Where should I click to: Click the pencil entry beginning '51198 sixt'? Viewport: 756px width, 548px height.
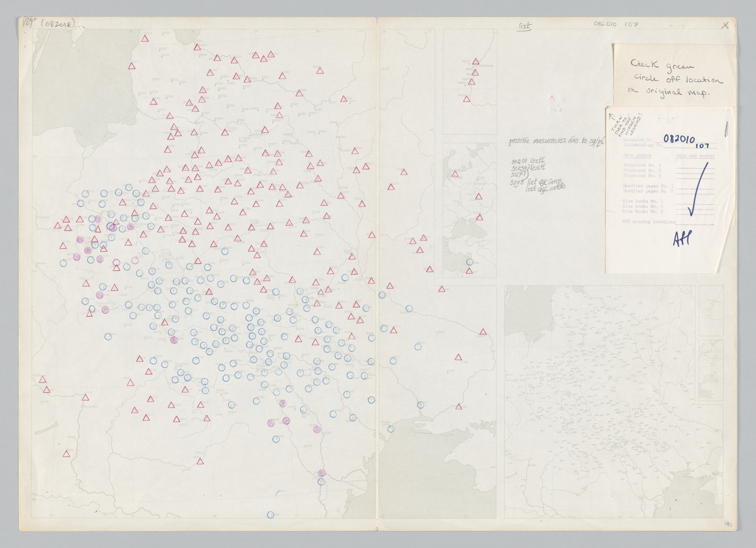pos(536,182)
